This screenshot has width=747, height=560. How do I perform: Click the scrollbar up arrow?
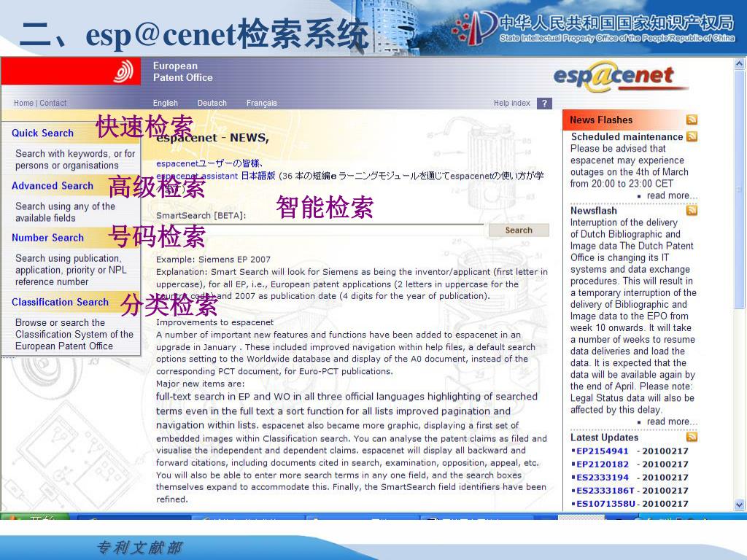pyautogui.click(x=740, y=63)
